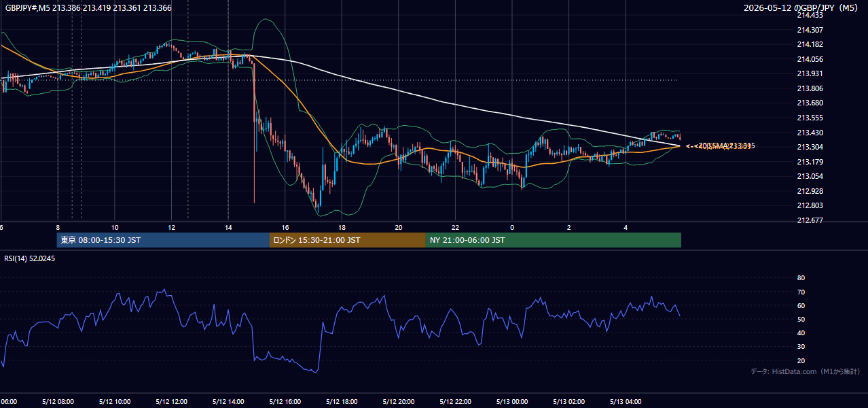Click price level 214.433 on the axis
The image size is (868, 408).
click(810, 15)
